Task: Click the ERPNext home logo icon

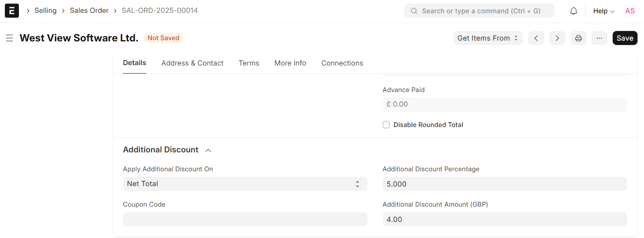Action: 12,11
